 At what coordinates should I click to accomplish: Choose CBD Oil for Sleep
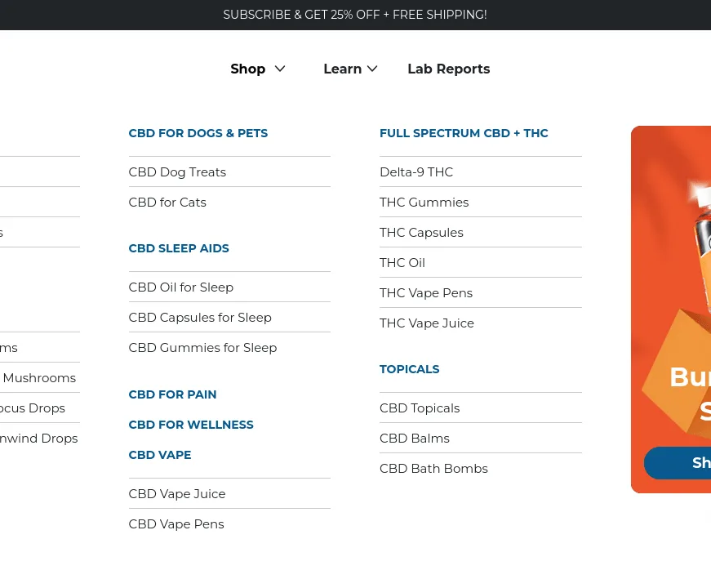[x=181, y=287]
